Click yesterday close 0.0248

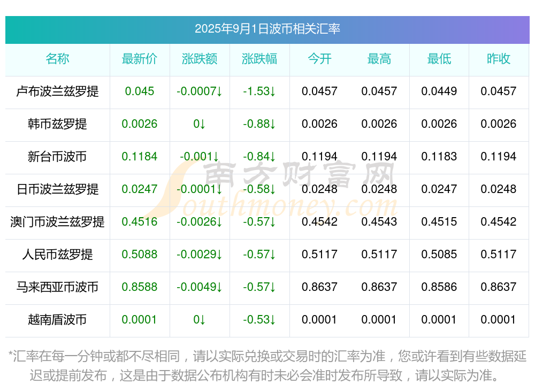pyautogui.click(x=499, y=189)
